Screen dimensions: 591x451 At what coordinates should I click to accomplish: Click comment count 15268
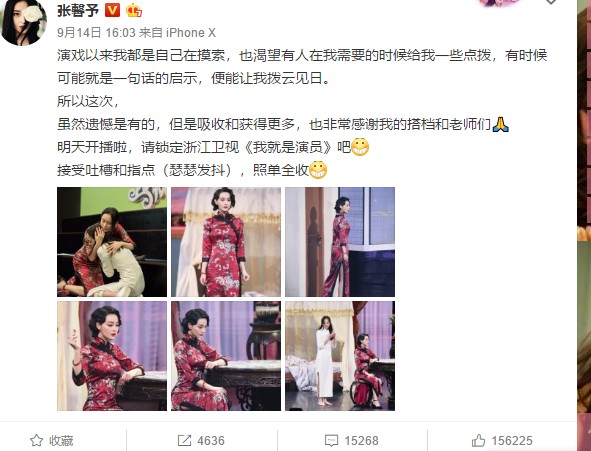coord(361,440)
